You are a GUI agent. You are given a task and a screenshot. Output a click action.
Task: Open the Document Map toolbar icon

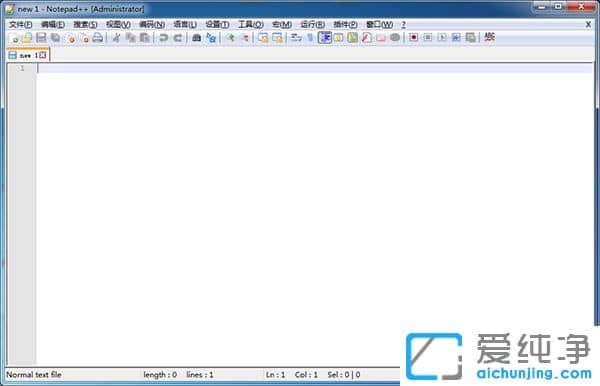pos(353,37)
